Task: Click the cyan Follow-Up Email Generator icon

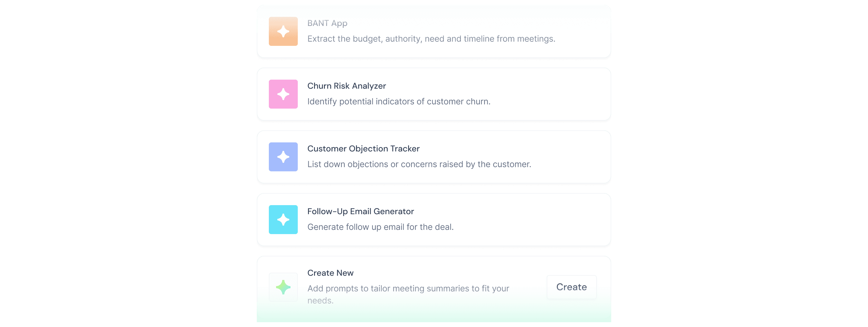Action: click(283, 220)
